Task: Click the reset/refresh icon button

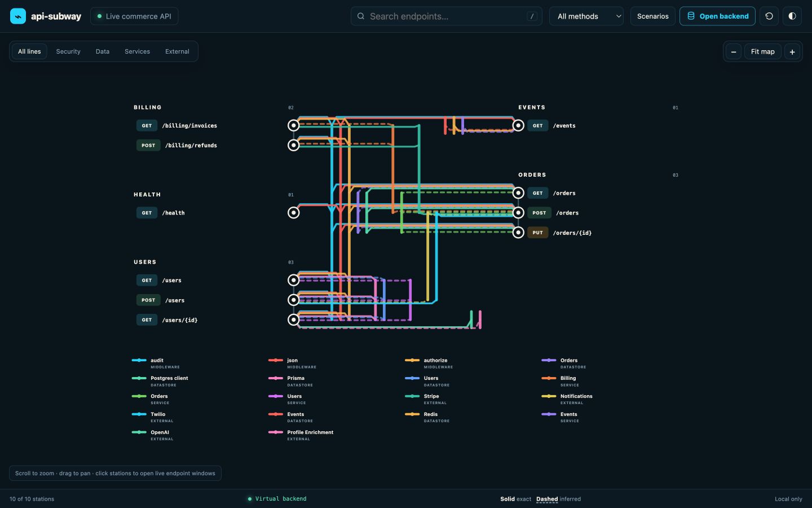Action: coord(769,16)
